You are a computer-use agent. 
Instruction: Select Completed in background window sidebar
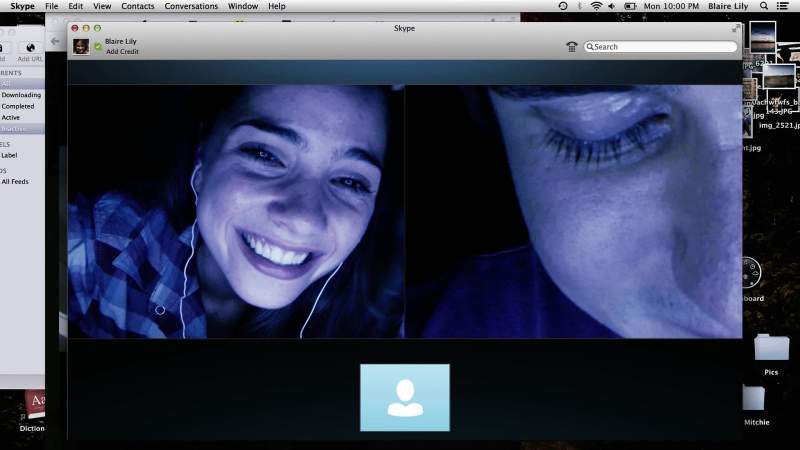point(18,106)
